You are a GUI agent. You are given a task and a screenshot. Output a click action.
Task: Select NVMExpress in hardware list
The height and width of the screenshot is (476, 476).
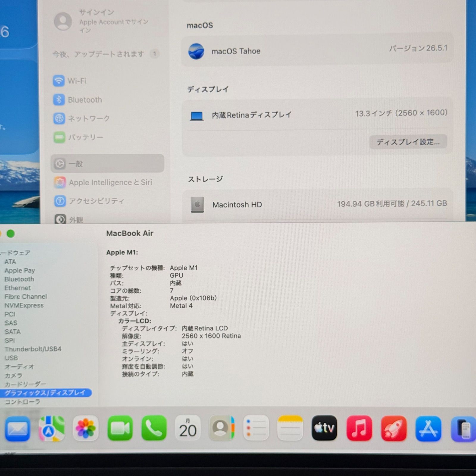(24, 305)
